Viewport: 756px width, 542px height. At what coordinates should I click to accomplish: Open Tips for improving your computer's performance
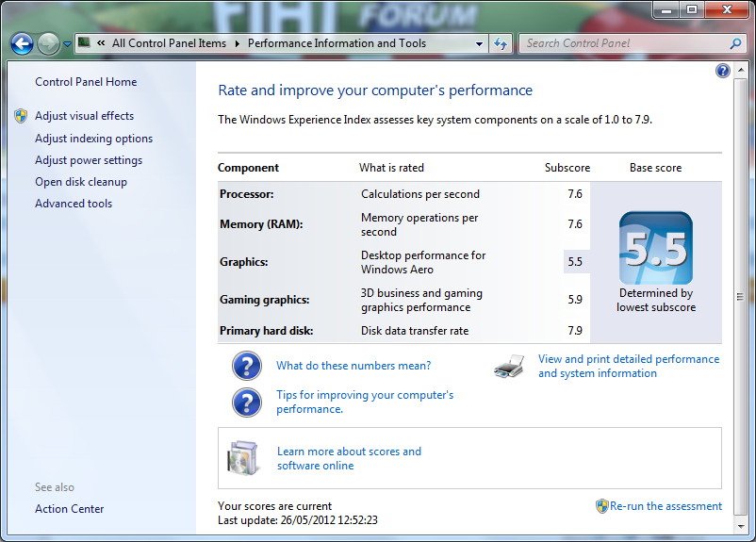tap(365, 402)
